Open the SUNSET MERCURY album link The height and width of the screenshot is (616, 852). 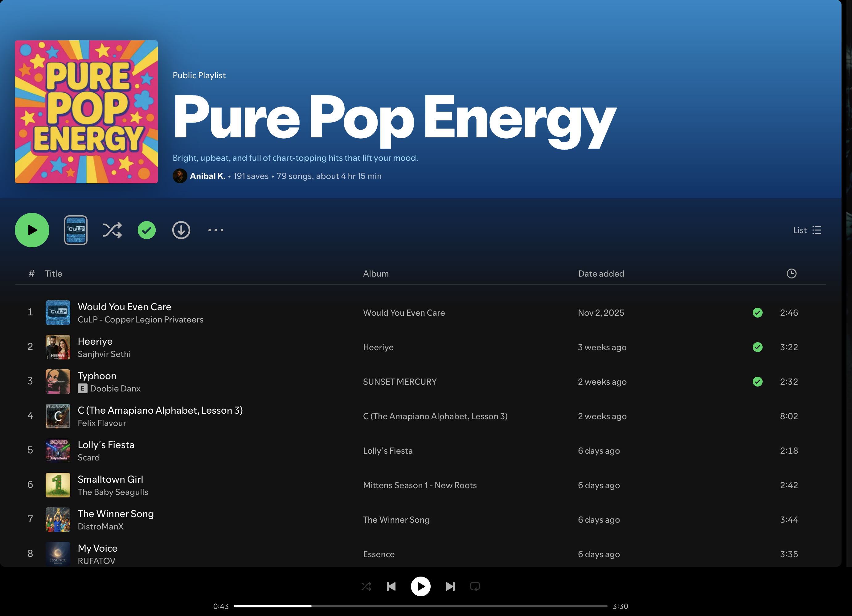pos(400,382)
